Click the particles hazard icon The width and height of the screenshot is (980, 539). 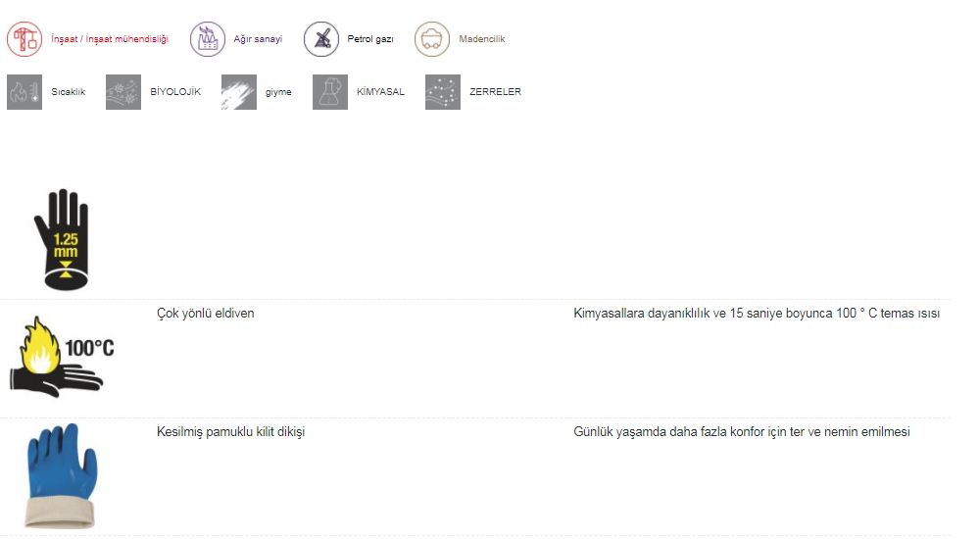443,92
